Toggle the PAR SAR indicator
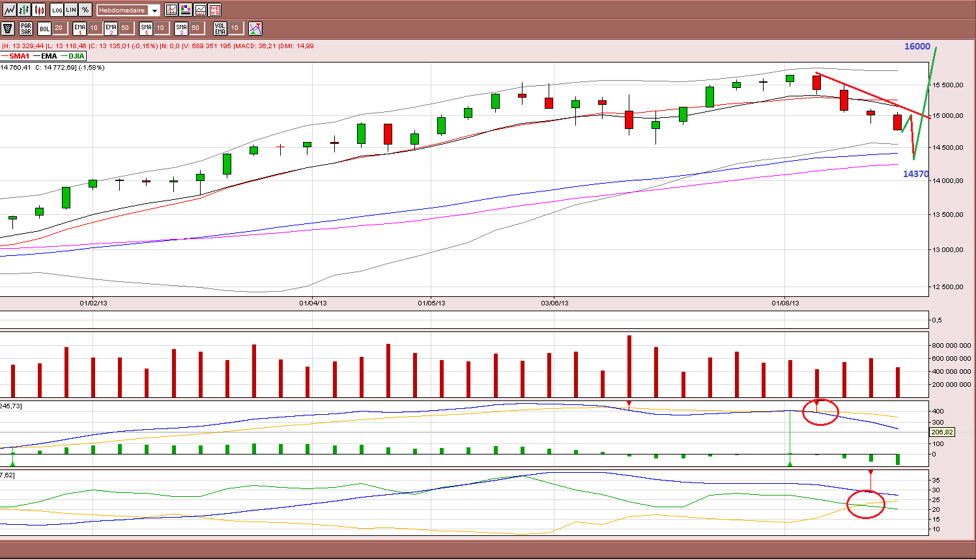This screenshot has height=560, width=976. coord(26,29)
